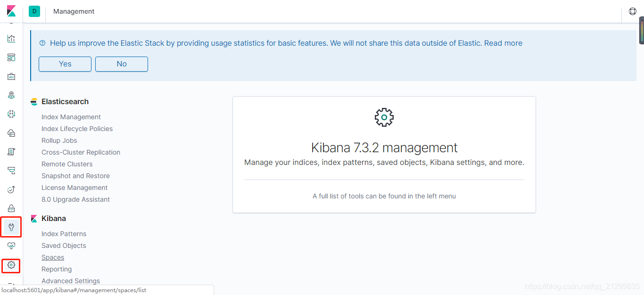Click 'Manage your indices, index patterns' description text
Screen dimensions: 644x295
pyautogui.click(x=384, y=162)
